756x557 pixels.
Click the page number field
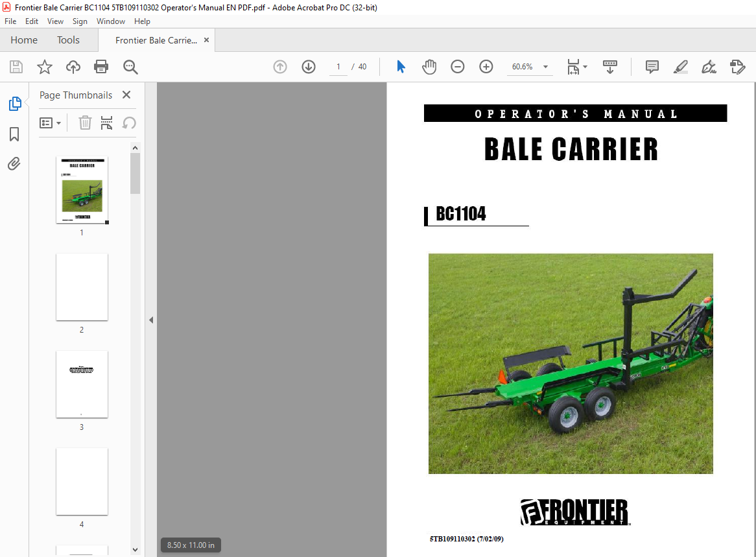pyautogui.click(x=338, y=67)
